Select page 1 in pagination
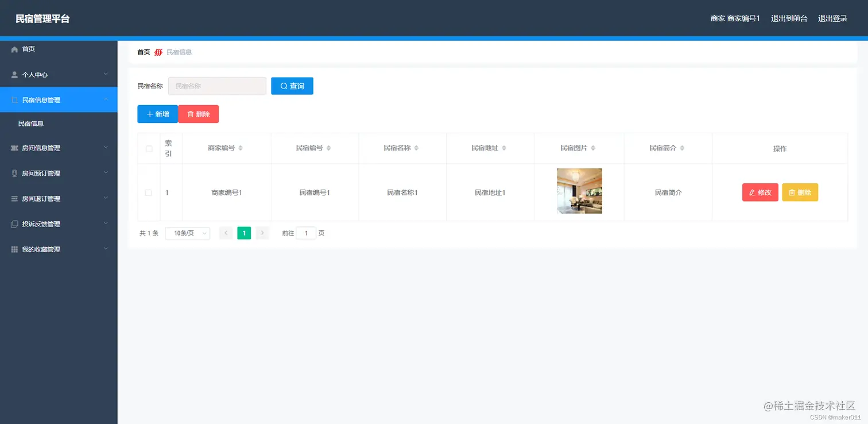The image size is (868, 424). tap(244, 233)
